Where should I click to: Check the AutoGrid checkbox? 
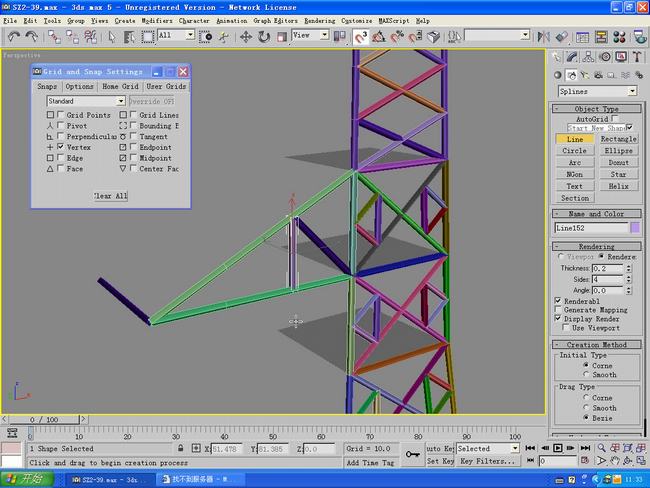pos(615,119)
